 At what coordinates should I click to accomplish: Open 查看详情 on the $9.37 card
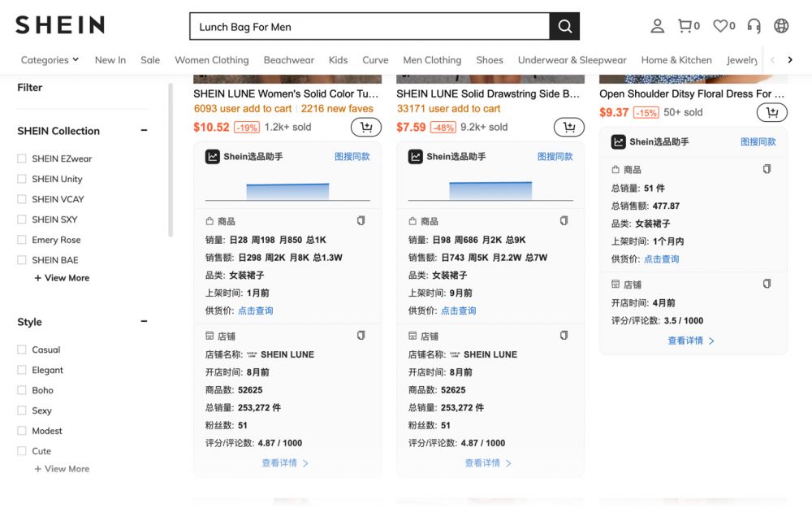coord(691,341)
